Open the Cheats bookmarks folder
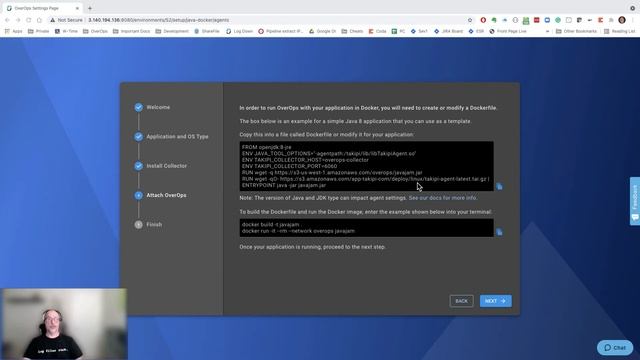The image size is (640, 360). coord(352,31)
